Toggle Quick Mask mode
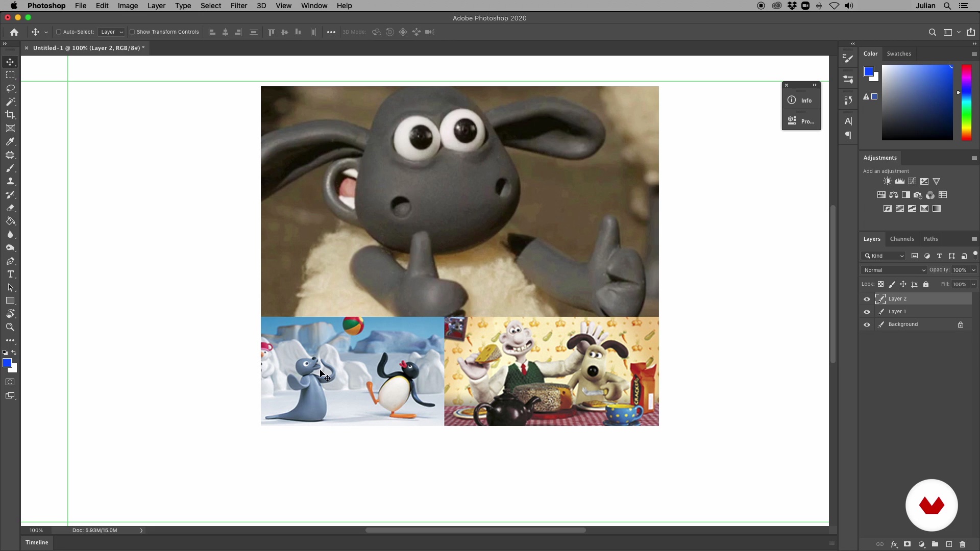Viewport: 980px width, 551px height. 10,382
